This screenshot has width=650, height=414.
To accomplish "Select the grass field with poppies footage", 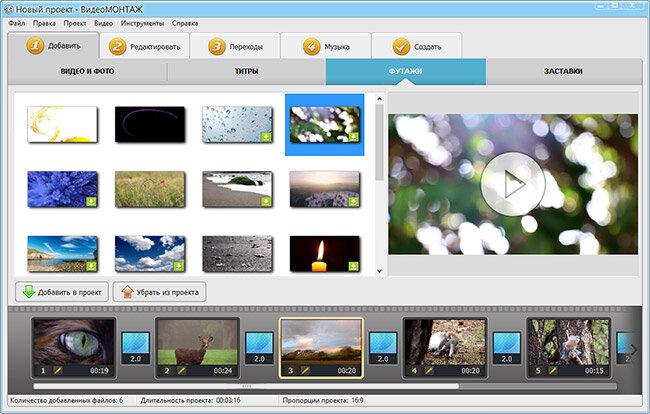I will tap(150, 189).
